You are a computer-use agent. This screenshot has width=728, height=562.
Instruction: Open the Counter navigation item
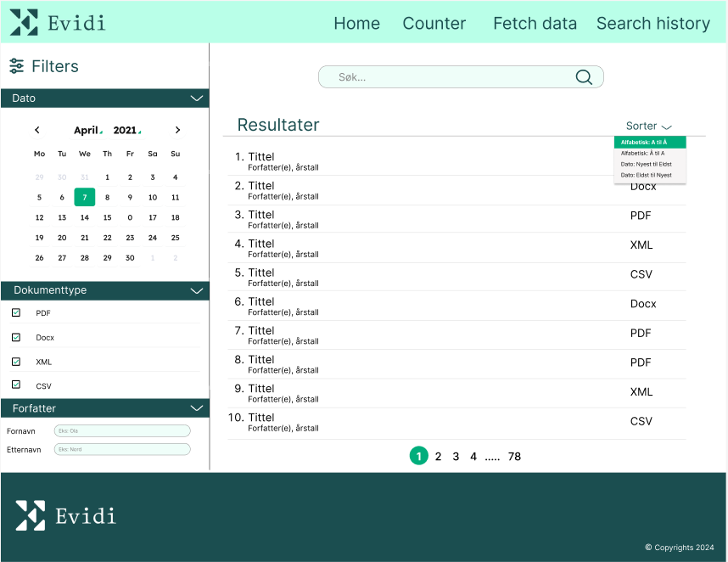tap(434, 23)
